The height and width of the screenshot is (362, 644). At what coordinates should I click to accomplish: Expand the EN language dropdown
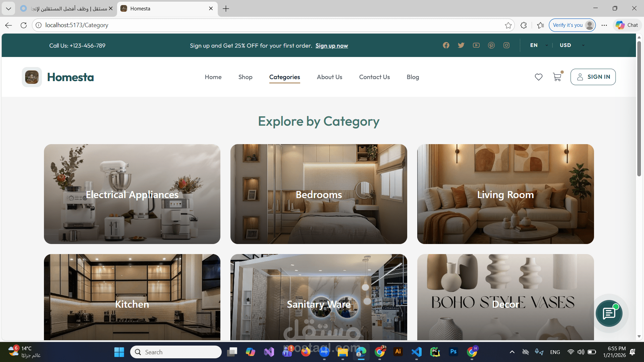click(539, 45)
